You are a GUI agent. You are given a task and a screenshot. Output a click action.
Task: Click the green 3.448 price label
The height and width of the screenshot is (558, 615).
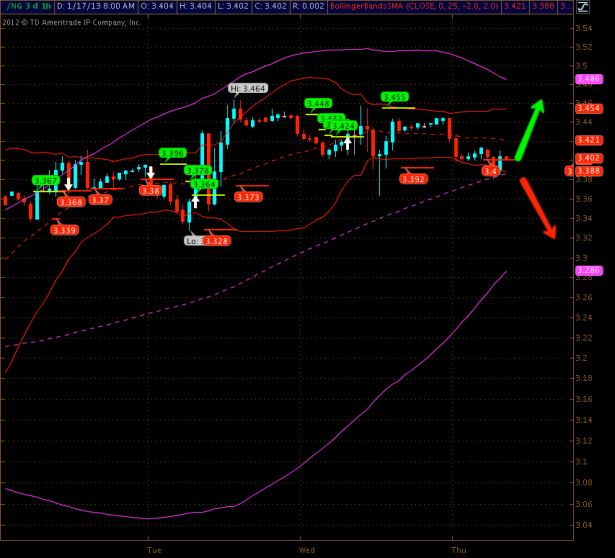tap(318, 103)
